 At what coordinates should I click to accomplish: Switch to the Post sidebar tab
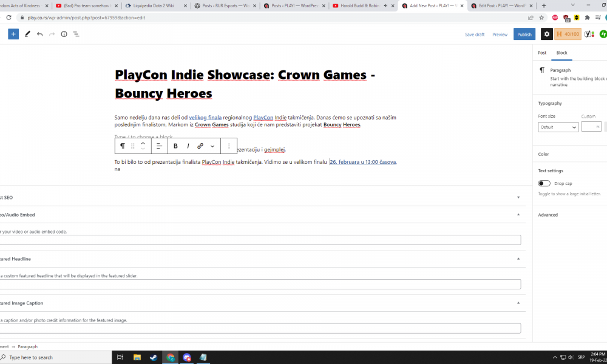(x=542, y=53)
